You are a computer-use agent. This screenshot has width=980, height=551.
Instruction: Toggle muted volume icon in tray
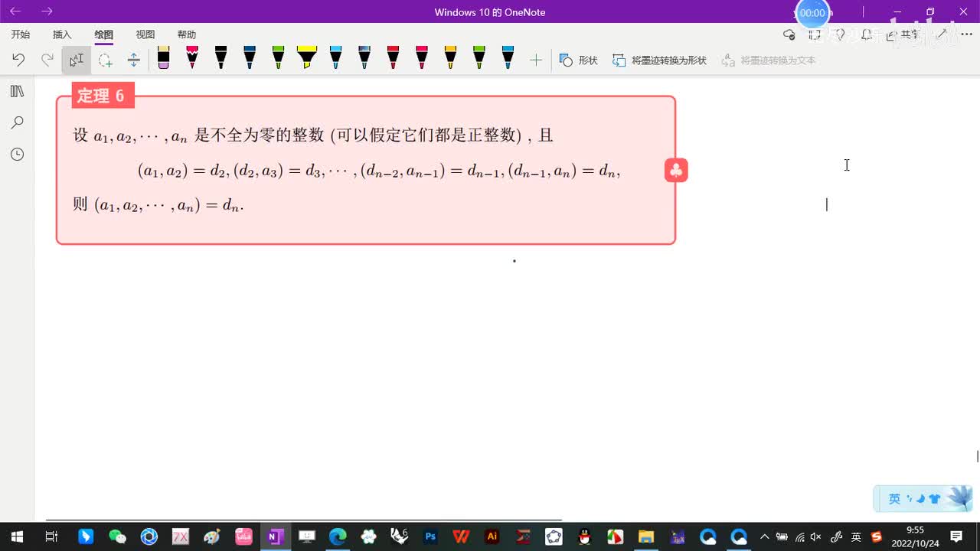coord(816,537)
